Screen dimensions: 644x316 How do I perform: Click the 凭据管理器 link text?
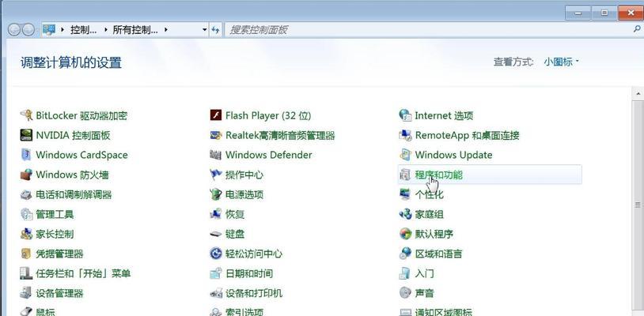59,254
